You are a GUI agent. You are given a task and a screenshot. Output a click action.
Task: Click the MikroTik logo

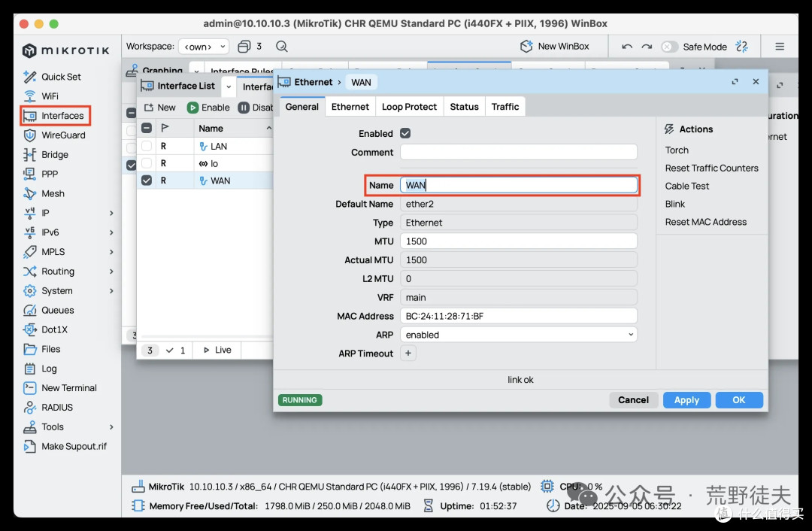[x=65, y=50]
